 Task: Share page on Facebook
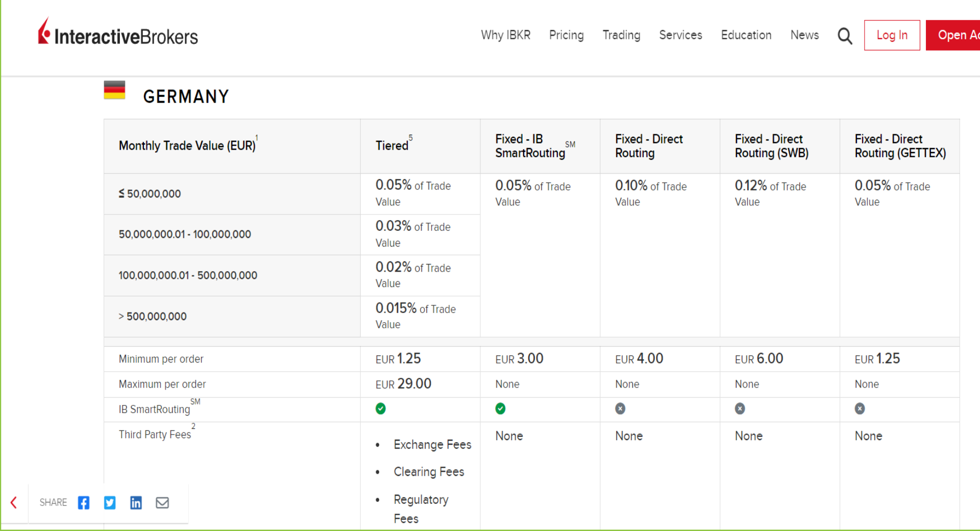coord(84,503)
